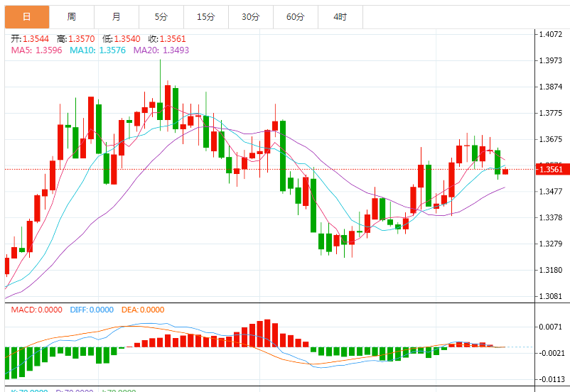Click the 1.3477 price axis label
This screenshot has width=570, height=392.
[x=550, y=191]
